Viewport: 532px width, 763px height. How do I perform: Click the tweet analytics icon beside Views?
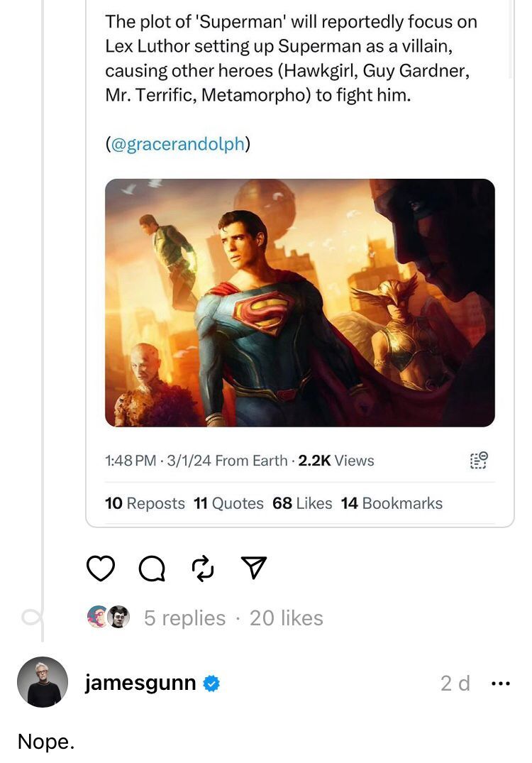coord(479,460)
